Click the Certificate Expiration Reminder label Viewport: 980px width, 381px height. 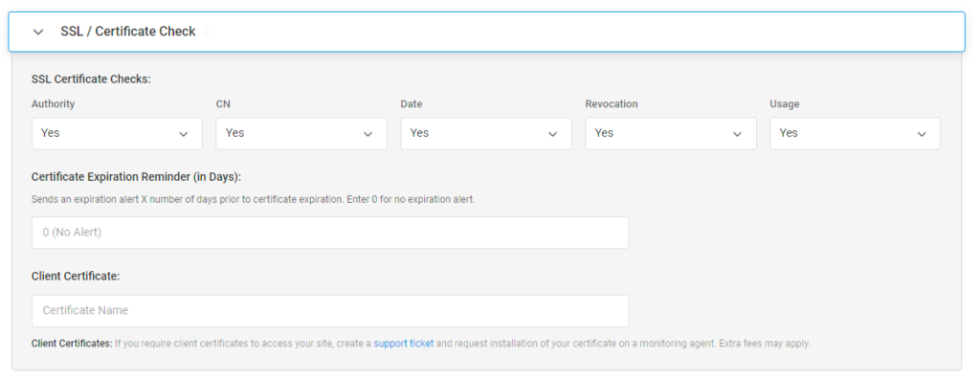point(136,177)
